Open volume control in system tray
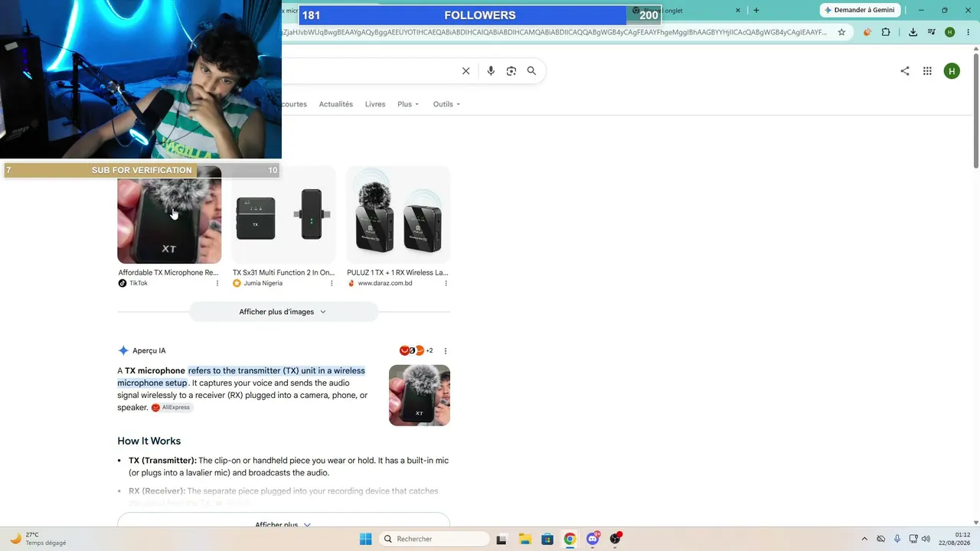The width and height of the screenshot is (980, 551). (926, 539)
